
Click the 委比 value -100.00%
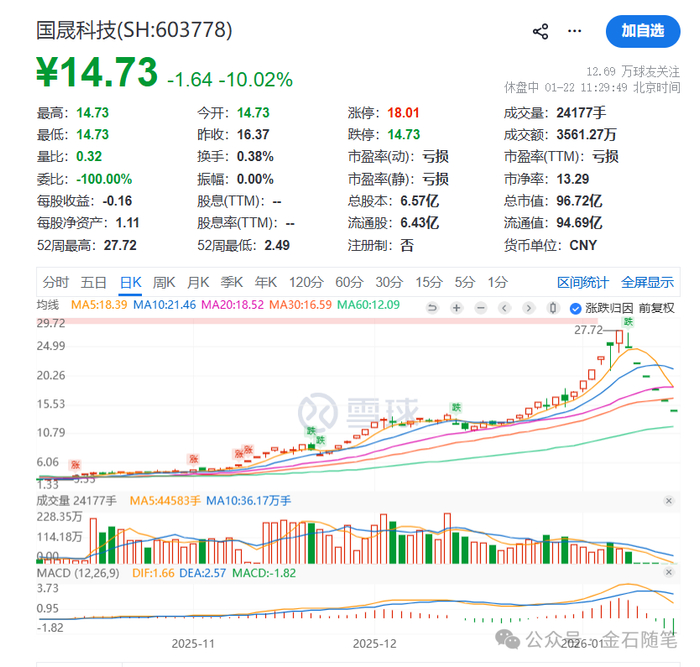click(104, 179)
